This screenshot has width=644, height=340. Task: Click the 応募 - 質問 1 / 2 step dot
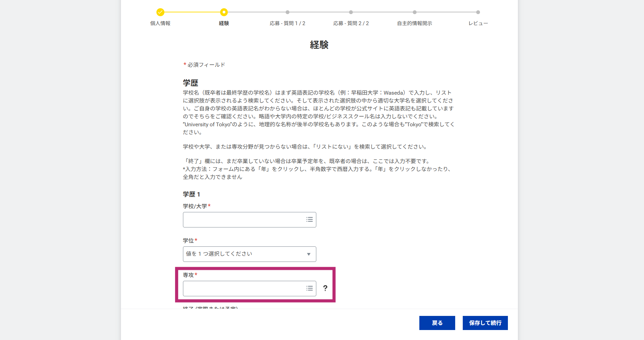coord(287,12)
